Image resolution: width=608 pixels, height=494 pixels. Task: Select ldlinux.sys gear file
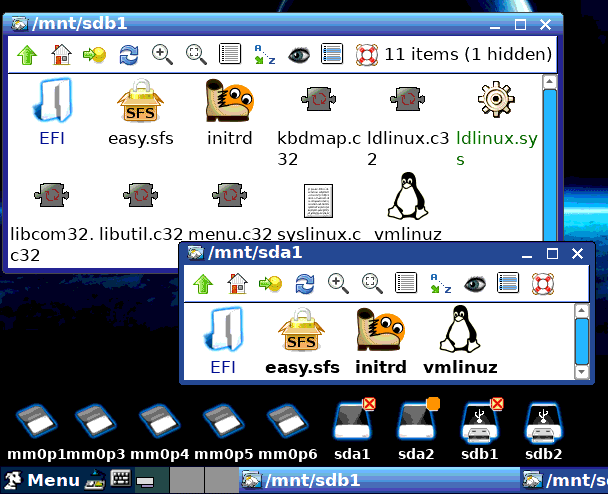click(x=497, y=122)
